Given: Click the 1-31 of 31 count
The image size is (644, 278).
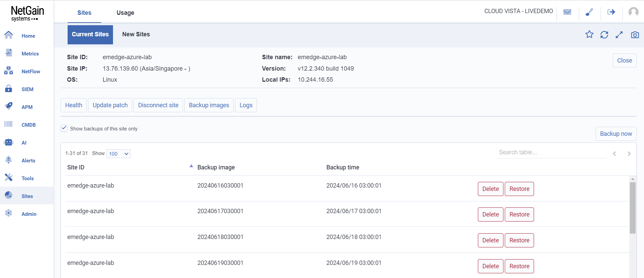Looking at the screenshot, I should tap(76, 153).
